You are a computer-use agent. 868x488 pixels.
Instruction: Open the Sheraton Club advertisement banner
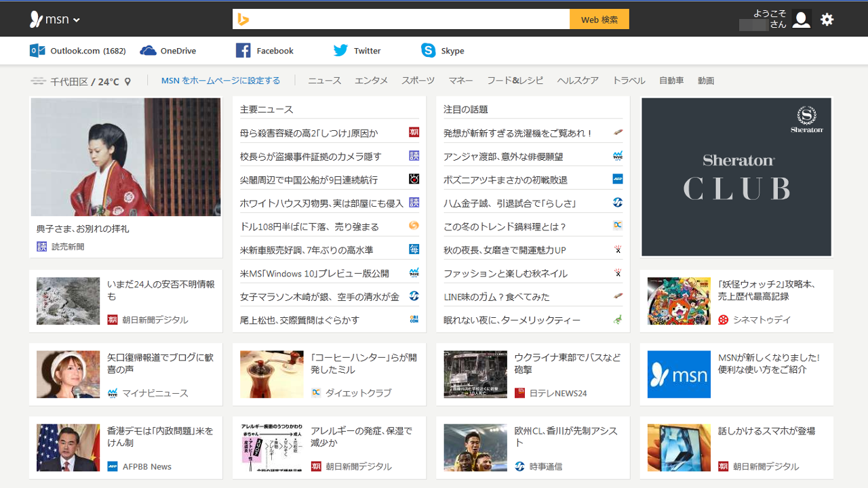point(736,177)
